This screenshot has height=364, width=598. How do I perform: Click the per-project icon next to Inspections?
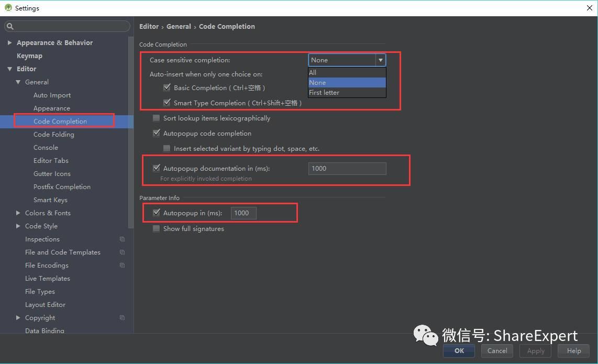[122, 239]
